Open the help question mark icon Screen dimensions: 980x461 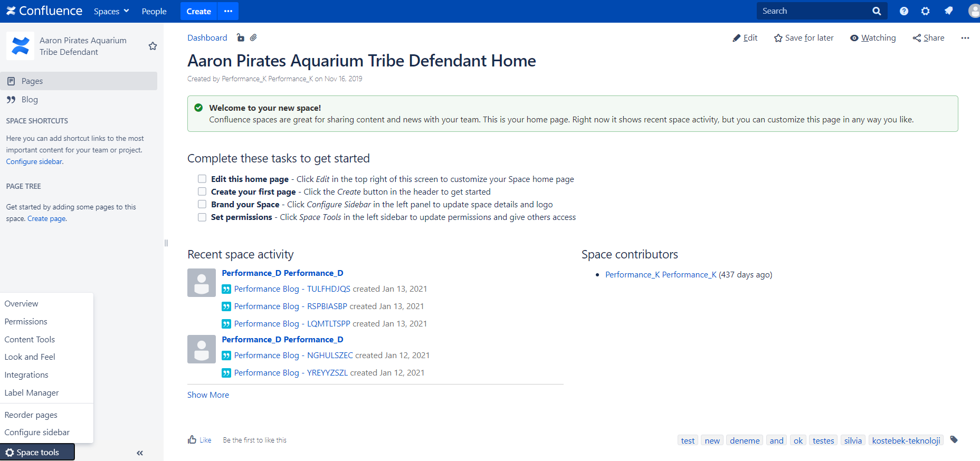[x=904, y=11]
